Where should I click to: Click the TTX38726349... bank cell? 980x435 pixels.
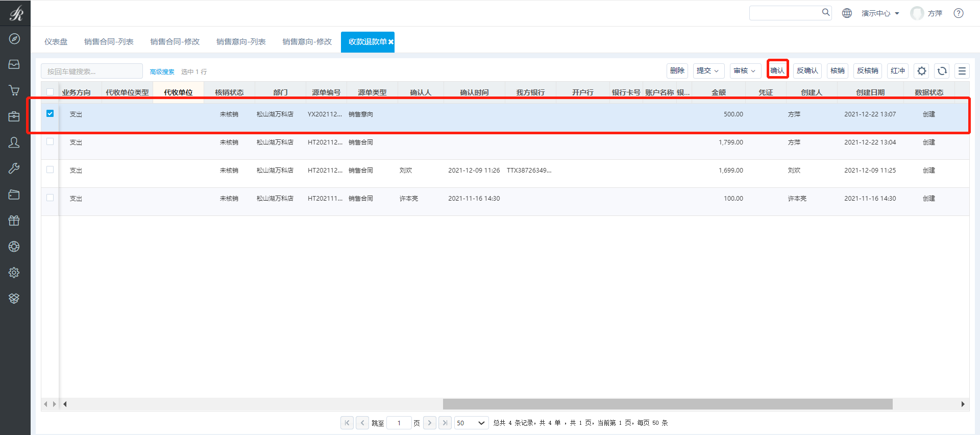tap(529, 171)
